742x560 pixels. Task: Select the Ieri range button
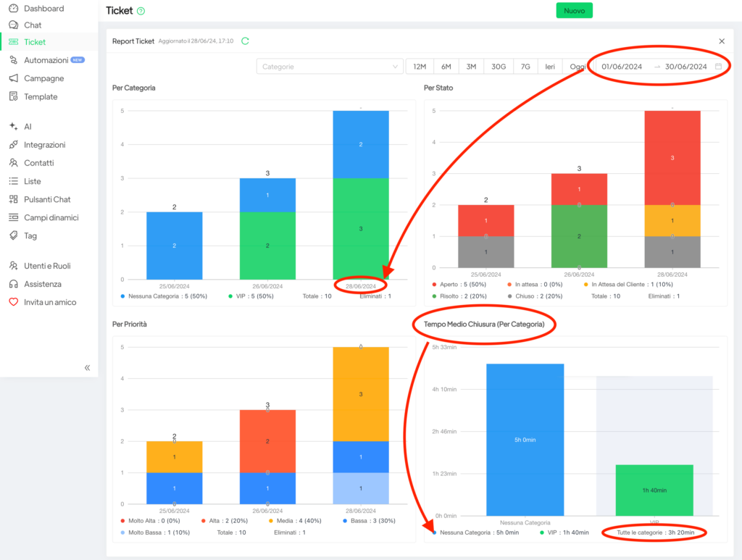550,67
